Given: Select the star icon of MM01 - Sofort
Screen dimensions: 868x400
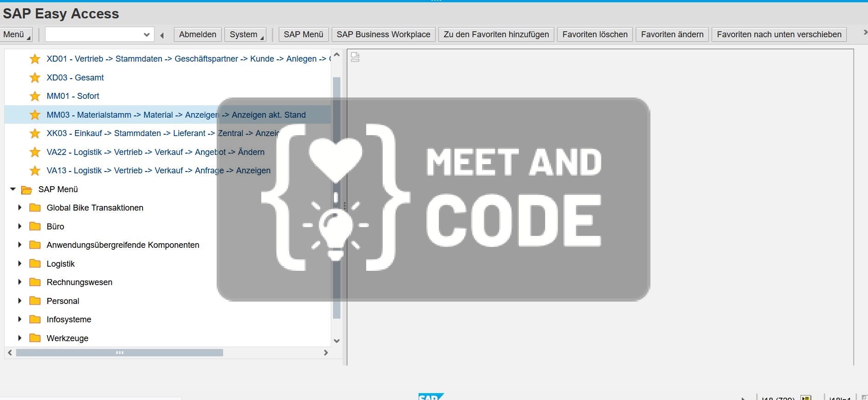Looking at the screenshot, I should click(35, 96).
